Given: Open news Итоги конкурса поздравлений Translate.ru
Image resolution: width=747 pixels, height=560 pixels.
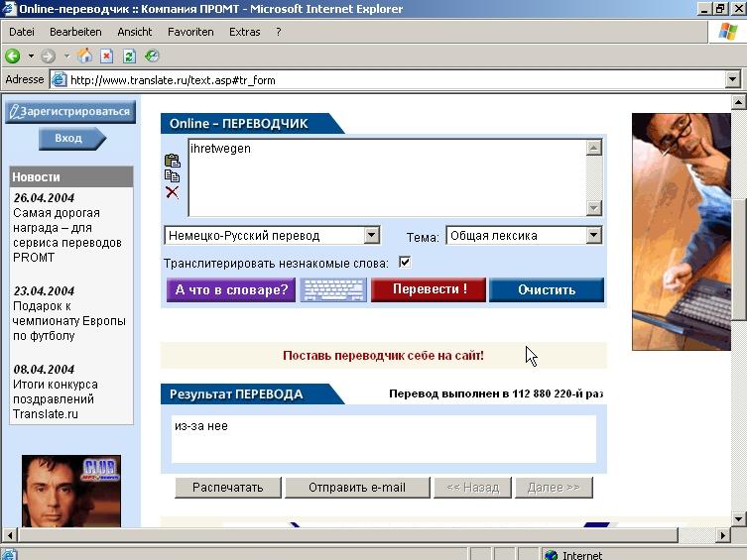Looking at the screenshot, I should pyautogui.click(x=56, y=399).
